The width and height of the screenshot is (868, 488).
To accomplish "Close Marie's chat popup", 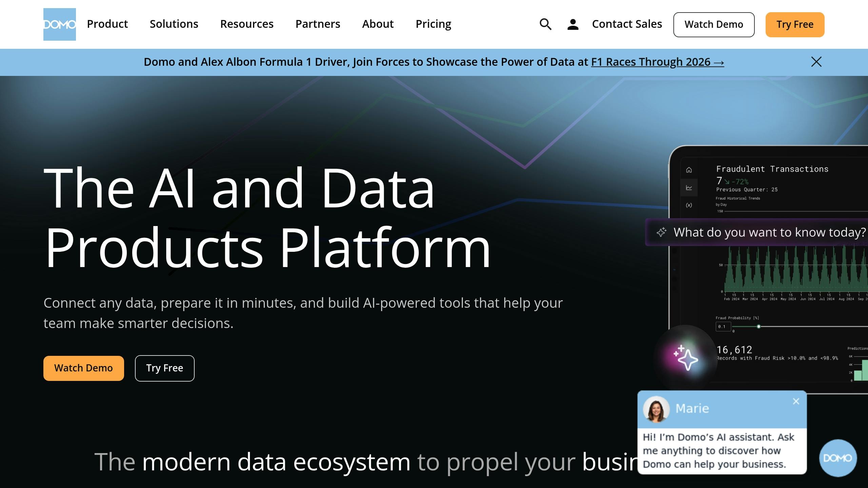I will [x=796, y=402].
